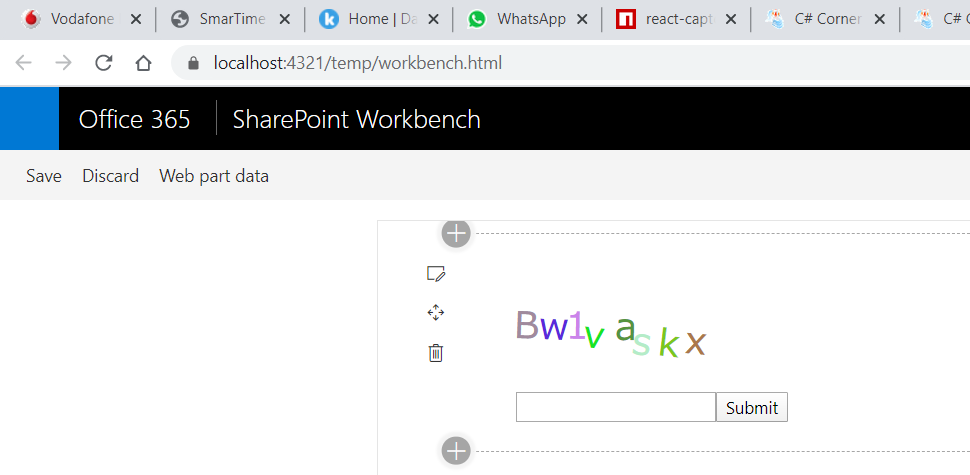Click the Submit button under captcha

pos(752,407)
